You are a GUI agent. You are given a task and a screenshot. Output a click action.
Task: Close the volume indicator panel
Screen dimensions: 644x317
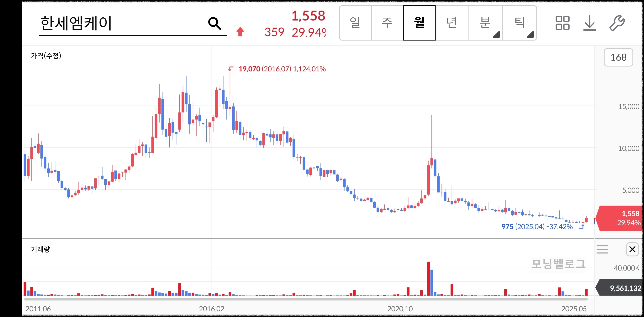click(x=632, y=249)
